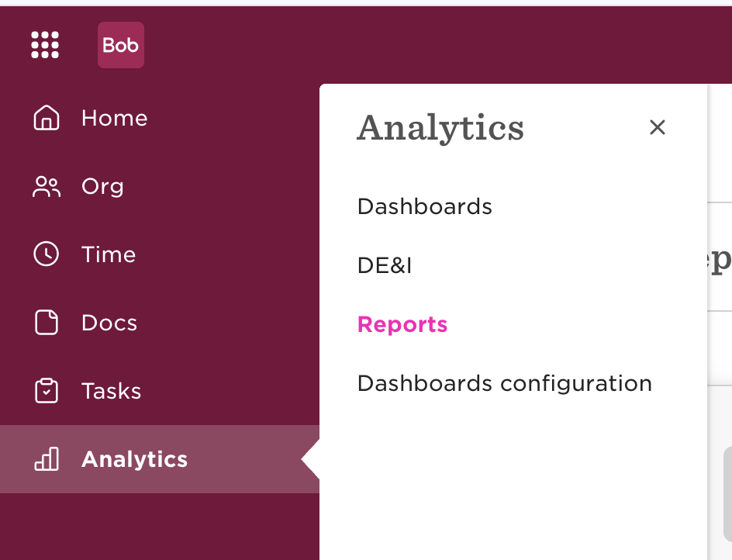Click the bold Analytics sidebar label
This screenshot has height=560, width=732.
134,459
